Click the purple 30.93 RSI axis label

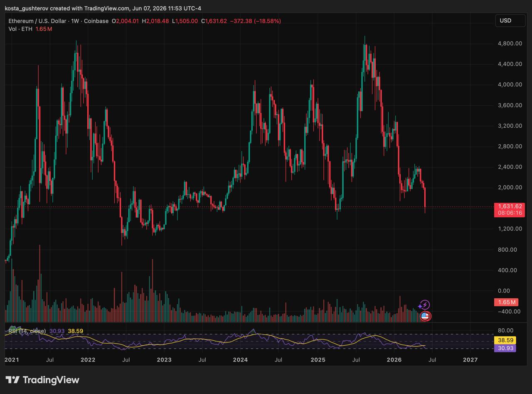pyautogui.click(x=505, y=348)
